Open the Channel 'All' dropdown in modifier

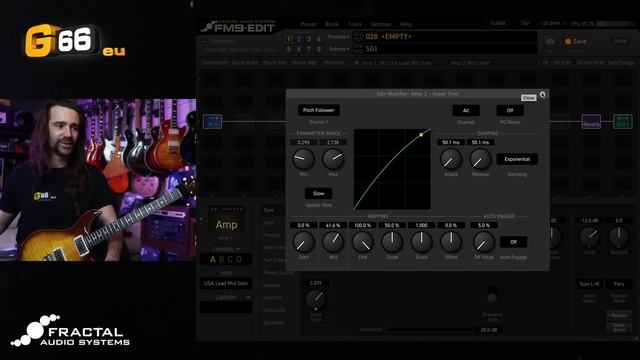pyautogui.click(x=466, y=110)
